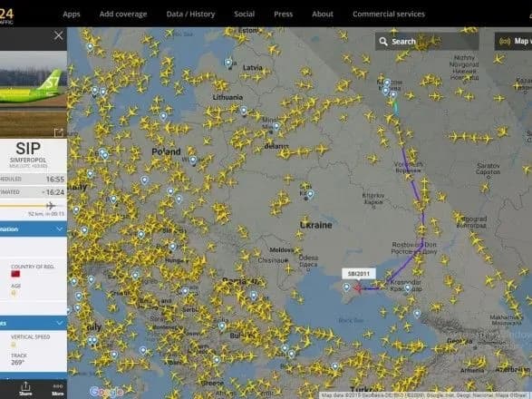Click the flight progress bar plane marker
This screenshot has width=532, height=399.
point(51,206)
